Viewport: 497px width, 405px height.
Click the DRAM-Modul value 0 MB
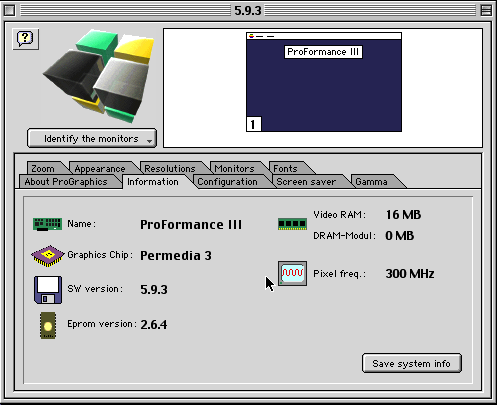(400, 236)
